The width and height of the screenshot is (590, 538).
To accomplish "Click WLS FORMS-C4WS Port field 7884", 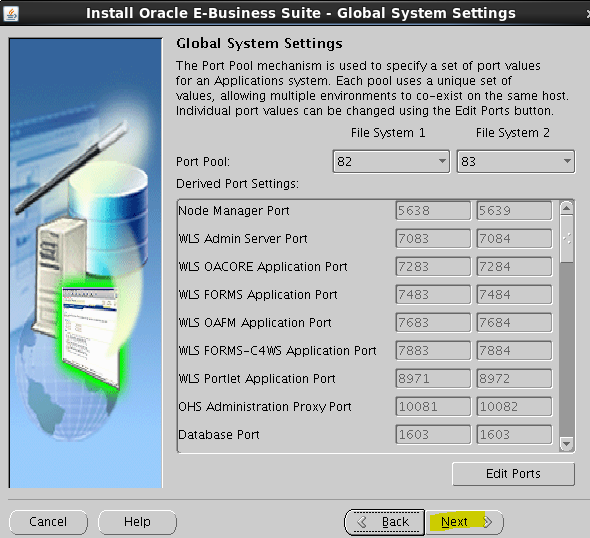I will pyautogui.click(x=514, y=351).
